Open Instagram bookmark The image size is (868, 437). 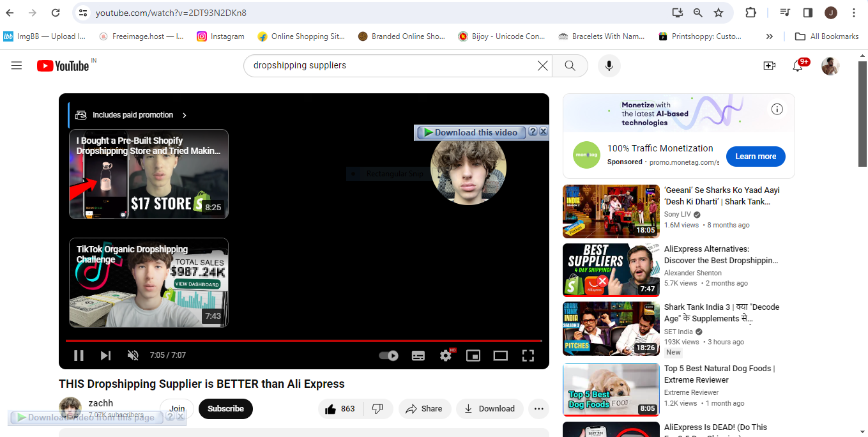220,36
